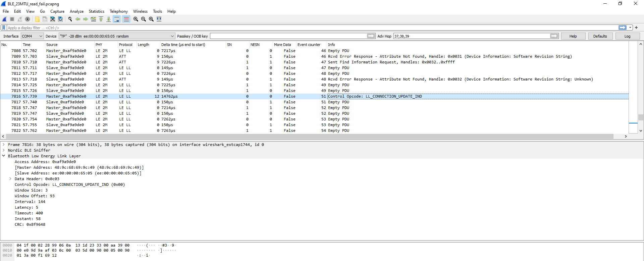Toggle packet colorization rules
The image size is (644, 261).
(126, 19)
